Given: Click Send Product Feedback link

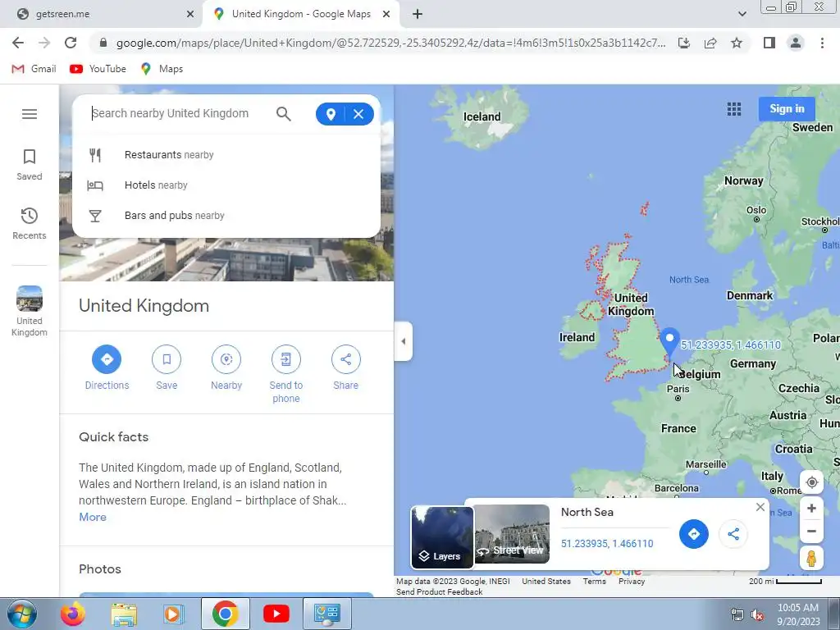Looking at the screenshot, I should (440, 592).
